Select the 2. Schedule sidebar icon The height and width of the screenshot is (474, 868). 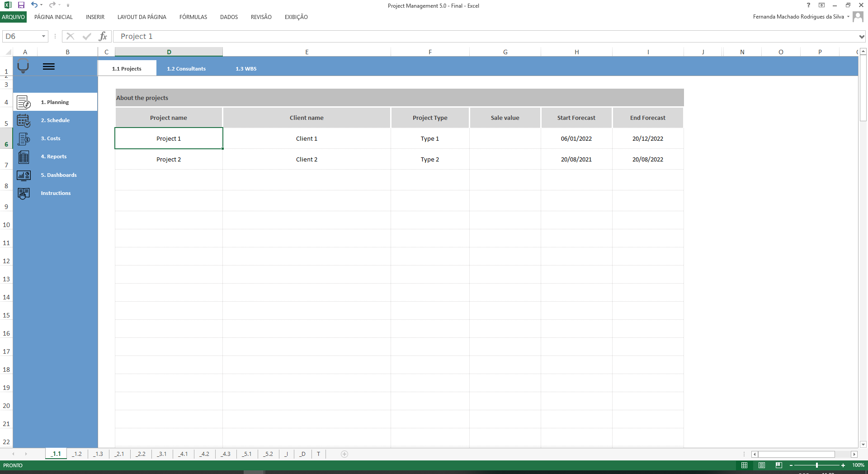[x=24, y=120]
